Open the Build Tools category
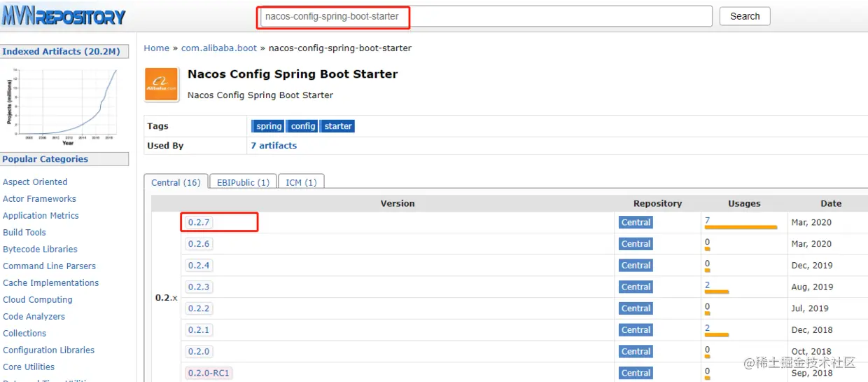This screenshot has height=382, width=868. (24, 232)
